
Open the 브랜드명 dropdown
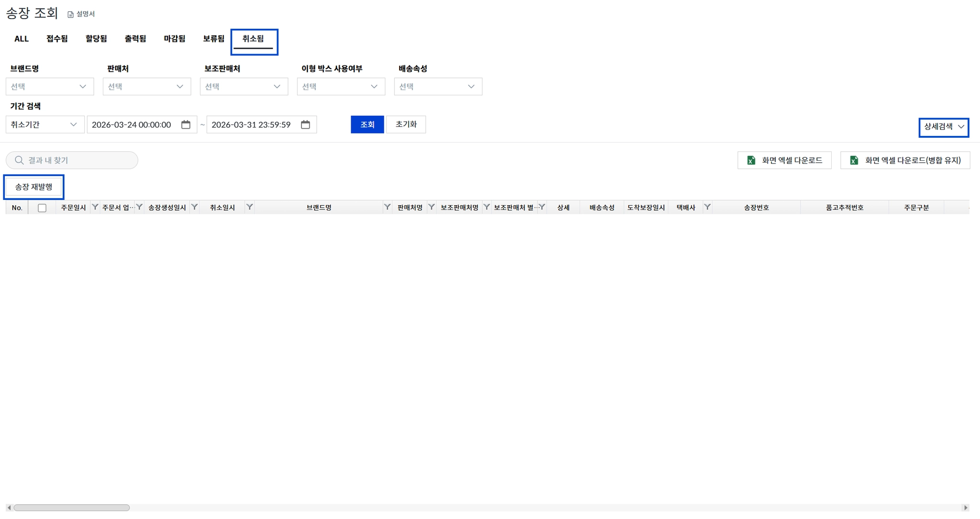(50, 87)
